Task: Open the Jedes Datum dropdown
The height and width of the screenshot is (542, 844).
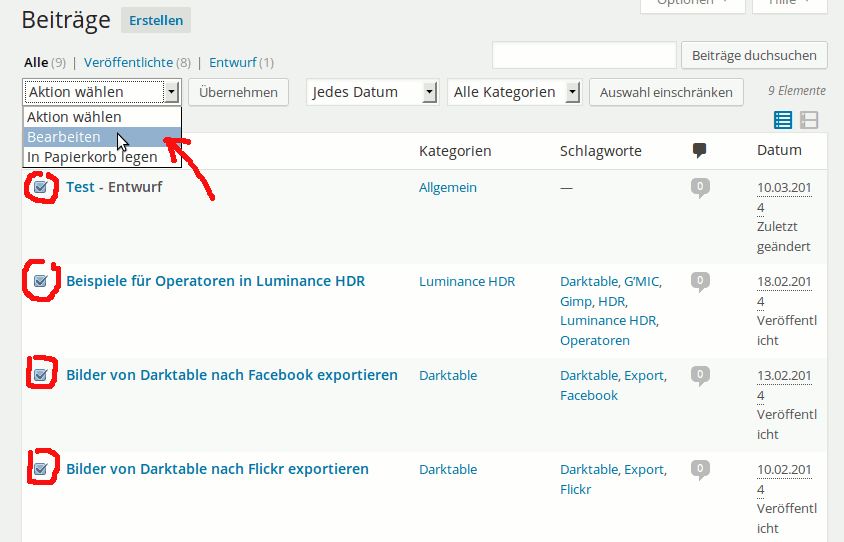Action: (x=372, y=92)
